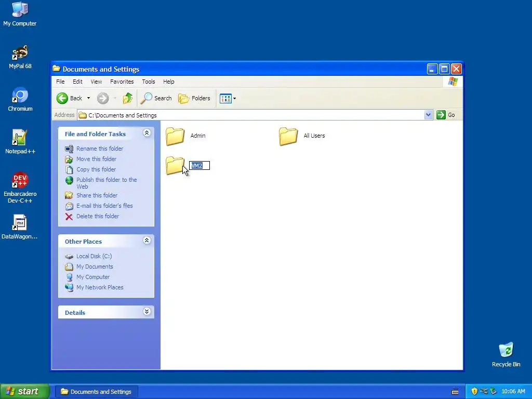
Task: Go to My Network Places
Action: 100,287
